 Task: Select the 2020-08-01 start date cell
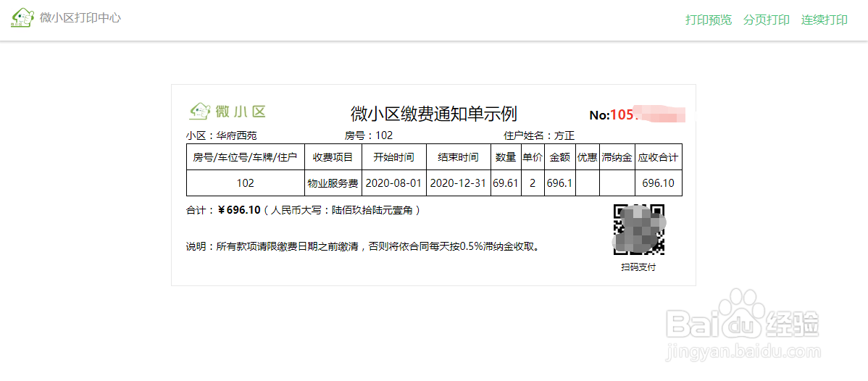point(393,183)
